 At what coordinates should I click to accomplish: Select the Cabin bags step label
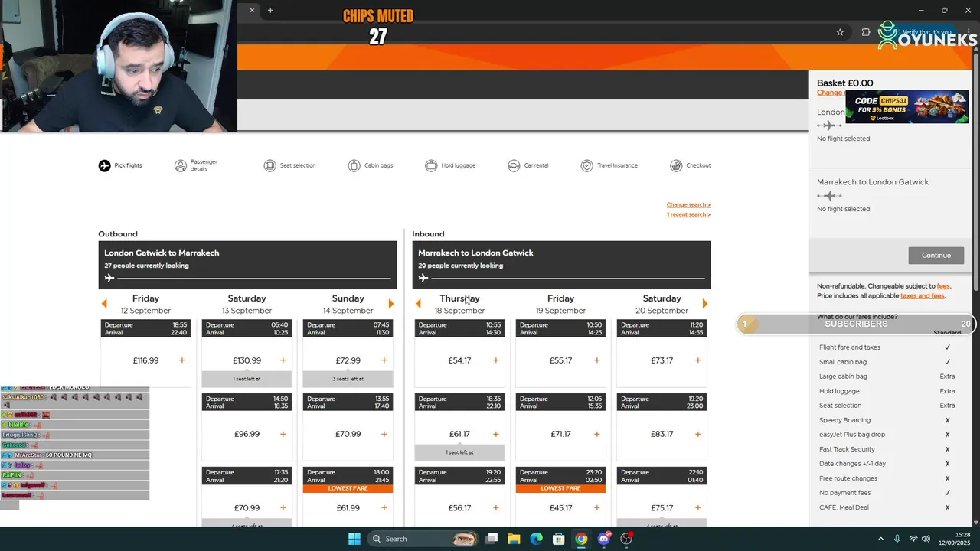tap(379, 165)
